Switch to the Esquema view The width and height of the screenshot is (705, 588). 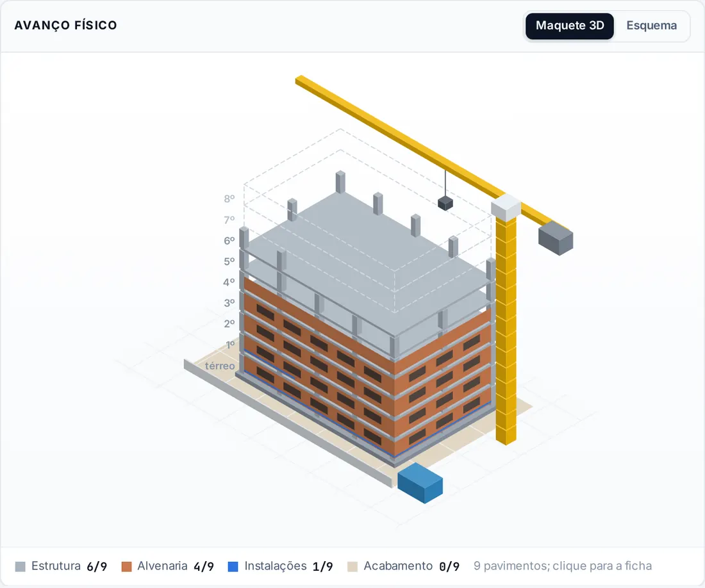(x=652, y=26)
